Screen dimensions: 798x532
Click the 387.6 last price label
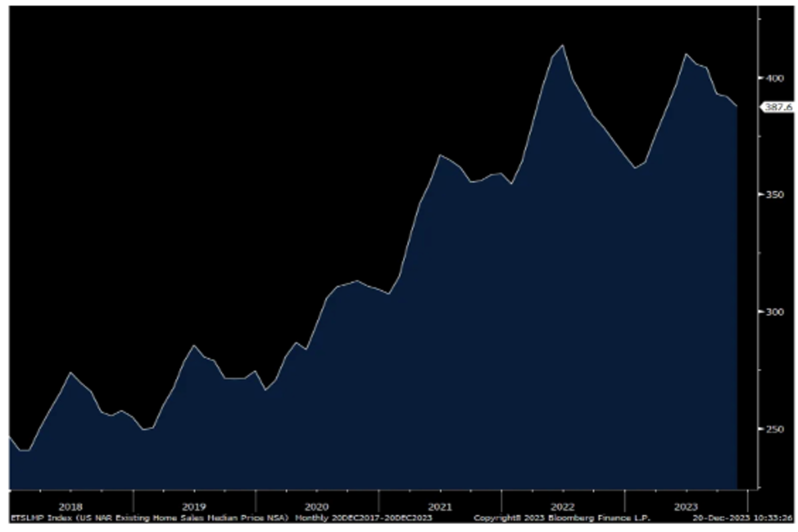(x=777, y=106)
